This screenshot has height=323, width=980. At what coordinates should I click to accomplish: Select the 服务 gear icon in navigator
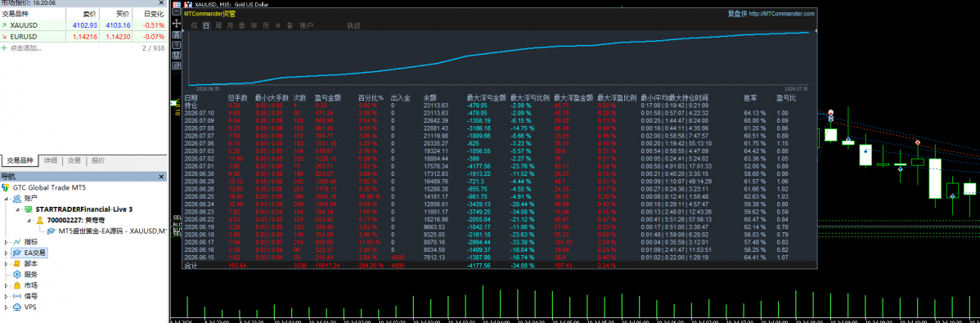(17, 274)
